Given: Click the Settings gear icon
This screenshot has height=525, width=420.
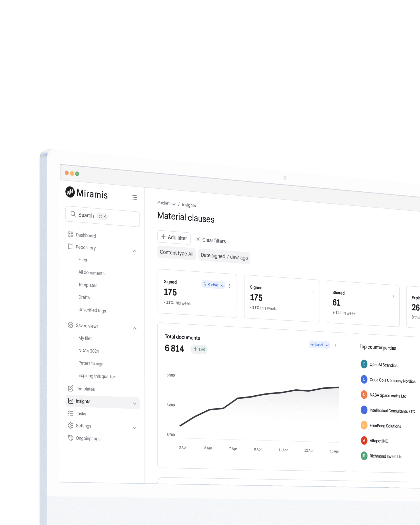Looking at the screenshot, I should pyautogui.click(x=71, y=425).
